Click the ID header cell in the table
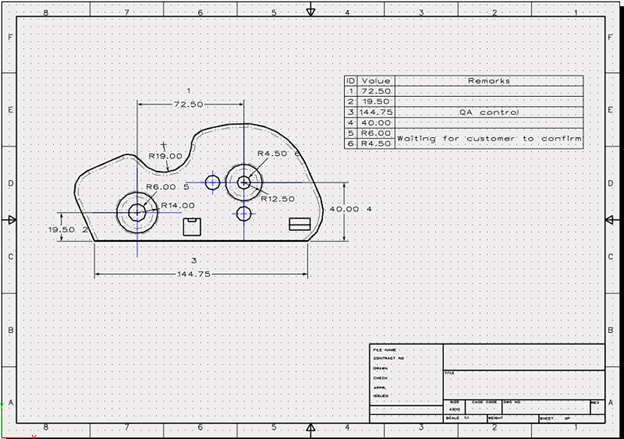 [351, 81]
